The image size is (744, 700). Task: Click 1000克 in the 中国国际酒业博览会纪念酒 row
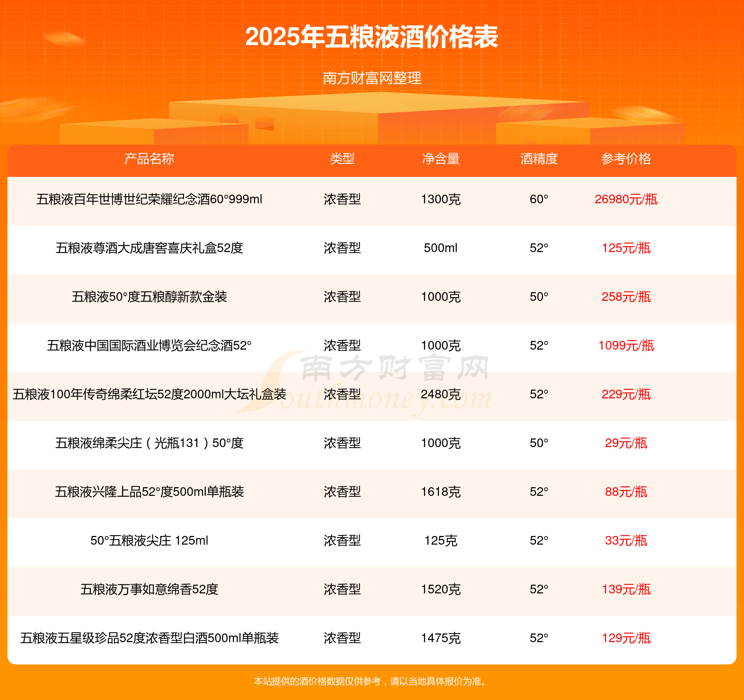click(x=441, y=345)
